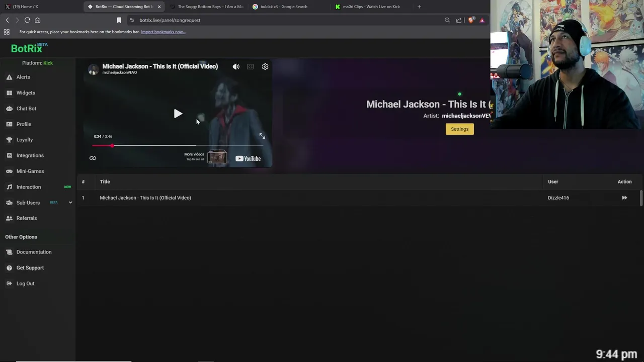Open Integrations in the sidebar
Screen dimensions: 644x362
coord(30,155)
